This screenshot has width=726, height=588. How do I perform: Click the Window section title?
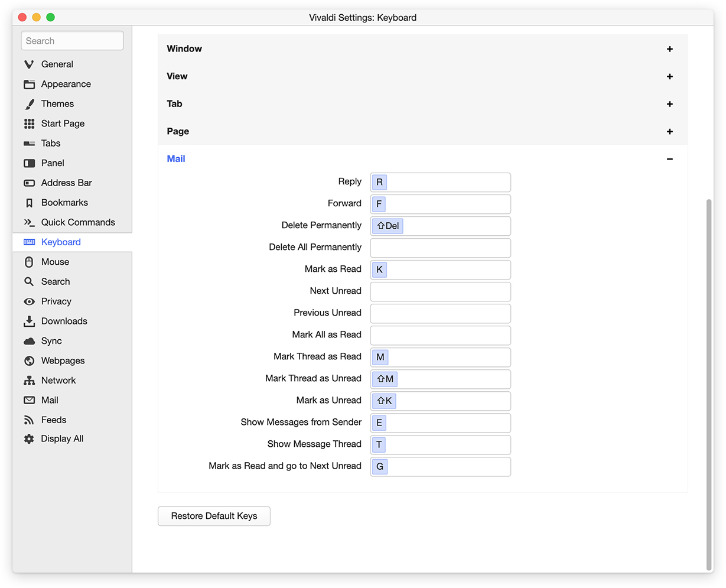coord(184,48)
